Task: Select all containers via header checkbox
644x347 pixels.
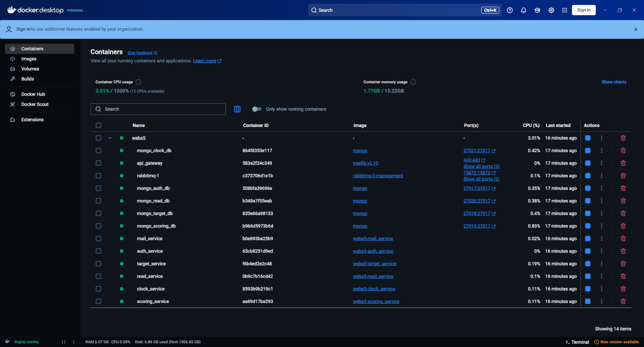Action: pos(98,125)
